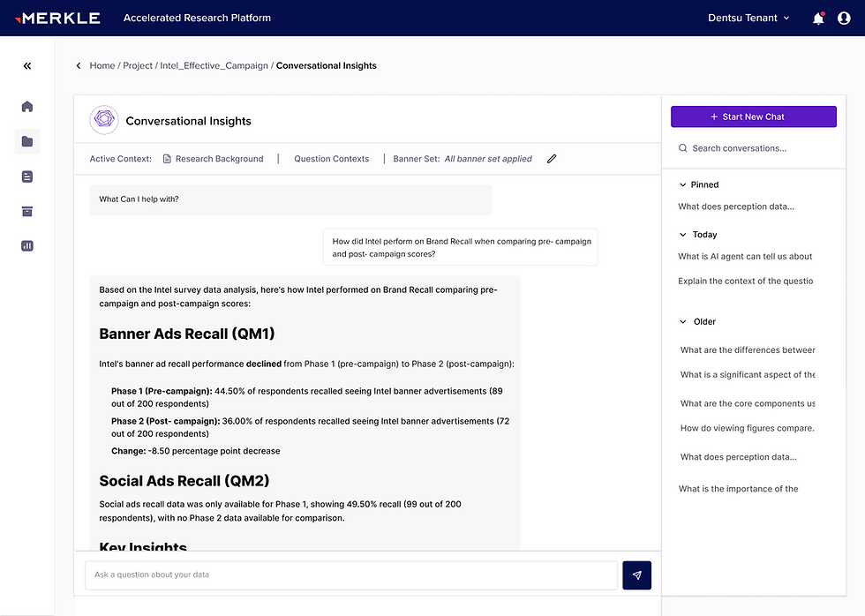Viewport: 865px width, 616px height.
Task: Focus the Ask a question input
Action: pyautogui.click(x=351, y=575)
